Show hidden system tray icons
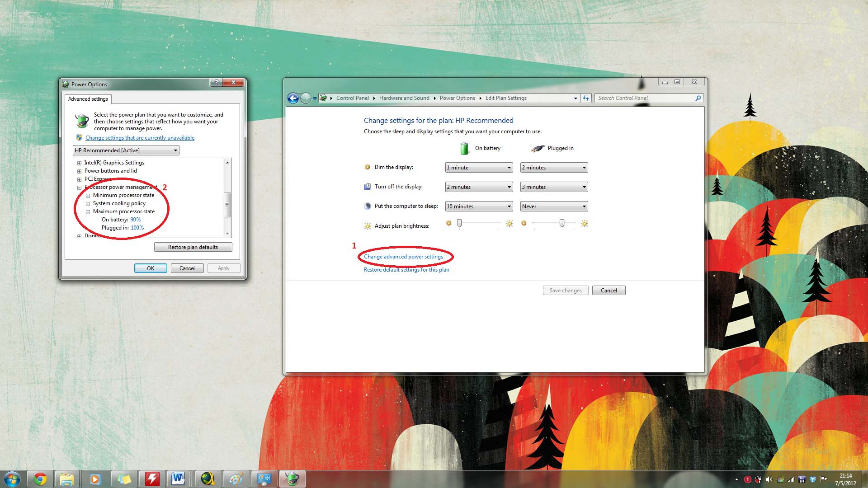 (736, 479)
